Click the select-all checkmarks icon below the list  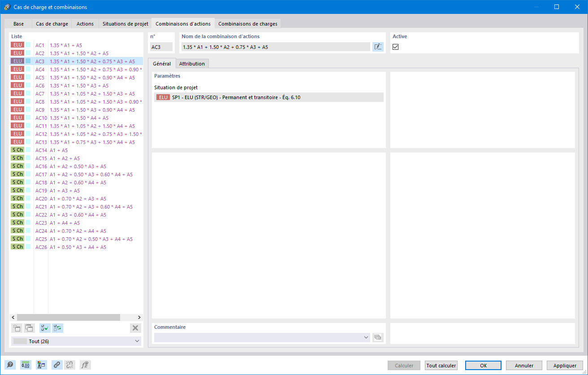tap(45, 328)
